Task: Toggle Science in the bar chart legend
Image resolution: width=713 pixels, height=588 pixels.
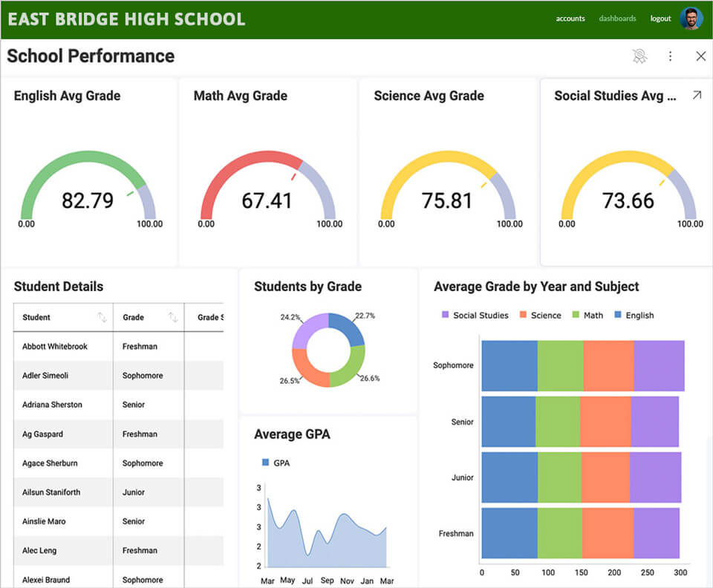Action: point(541,315)
